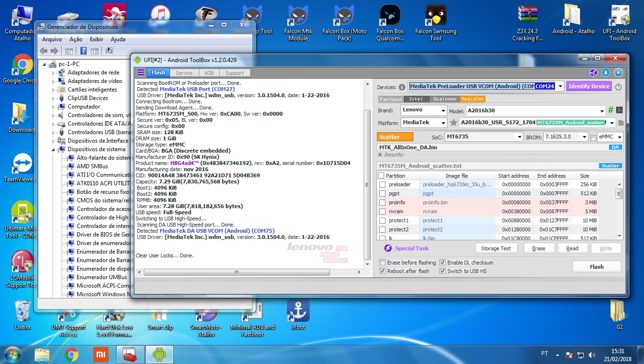Click the Help question-mark icon in Device Manager
This screenshot has width=644, height=364.
(83, 51)
